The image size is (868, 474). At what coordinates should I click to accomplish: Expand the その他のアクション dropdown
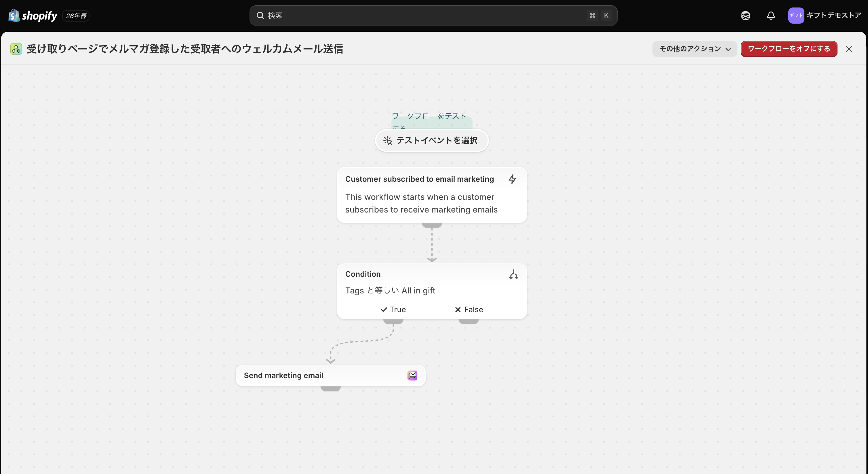694,49
